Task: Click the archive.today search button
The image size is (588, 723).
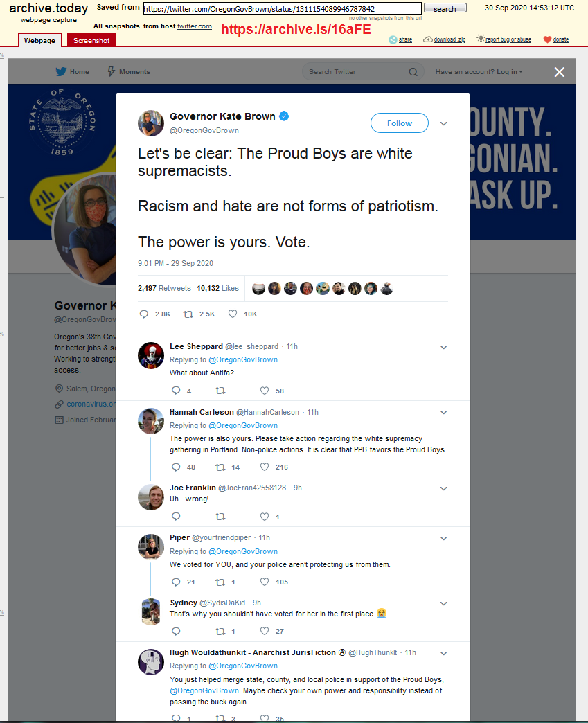Action: 445,9
